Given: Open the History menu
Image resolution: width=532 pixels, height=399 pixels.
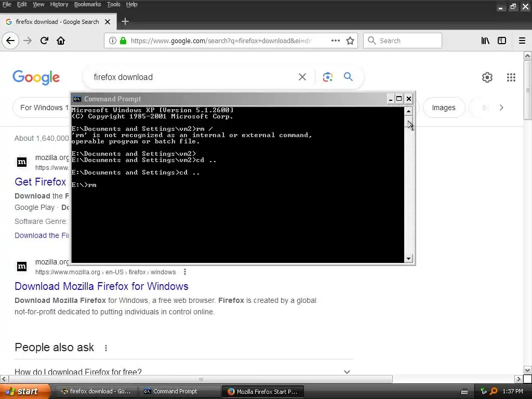Looking at the screenshot, I should [59, 4].
